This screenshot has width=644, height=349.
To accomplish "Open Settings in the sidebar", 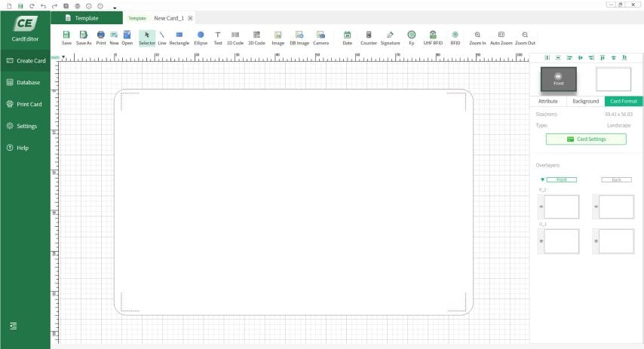I will 26,126.
